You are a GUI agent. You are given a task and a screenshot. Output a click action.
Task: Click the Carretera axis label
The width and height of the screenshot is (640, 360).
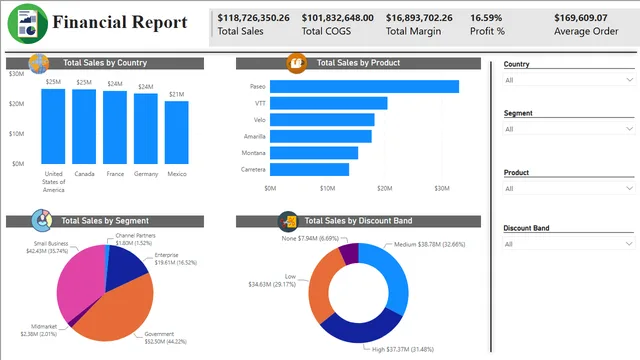(253, 169)
